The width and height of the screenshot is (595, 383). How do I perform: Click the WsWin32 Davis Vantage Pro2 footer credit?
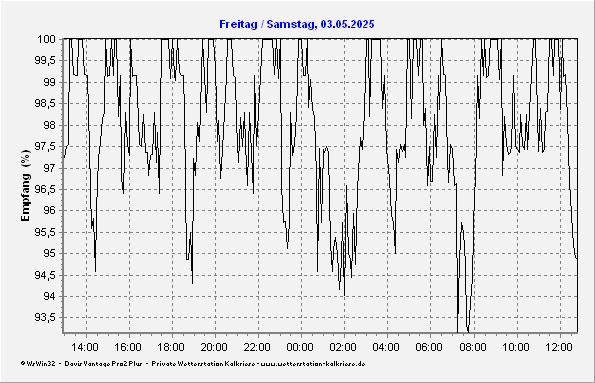193,364
